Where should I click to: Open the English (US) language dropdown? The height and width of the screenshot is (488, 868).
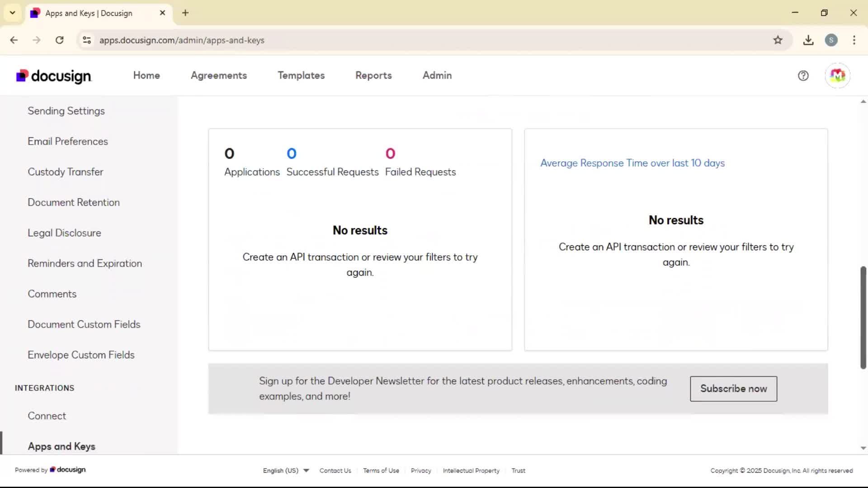point(286,470)
